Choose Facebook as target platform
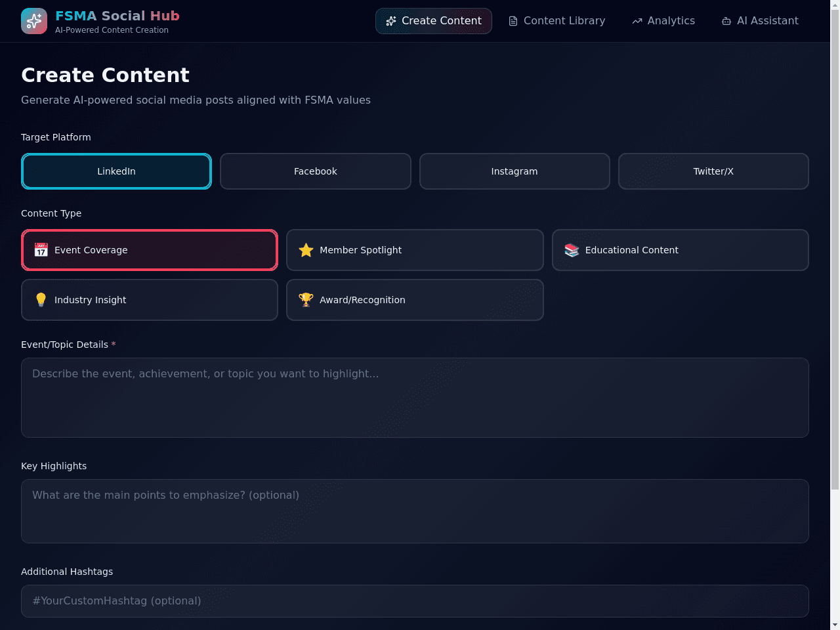 coord(316,171)
